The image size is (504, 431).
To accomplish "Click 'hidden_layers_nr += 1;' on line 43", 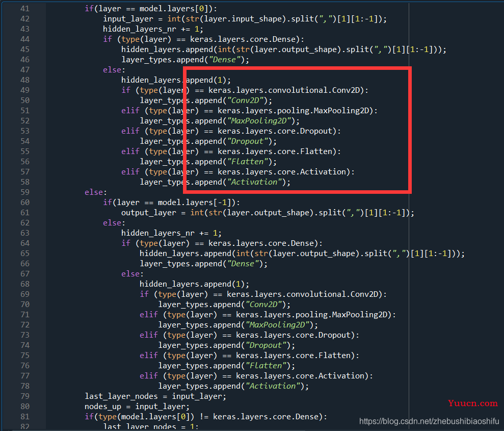I will (x=153, y=29).
